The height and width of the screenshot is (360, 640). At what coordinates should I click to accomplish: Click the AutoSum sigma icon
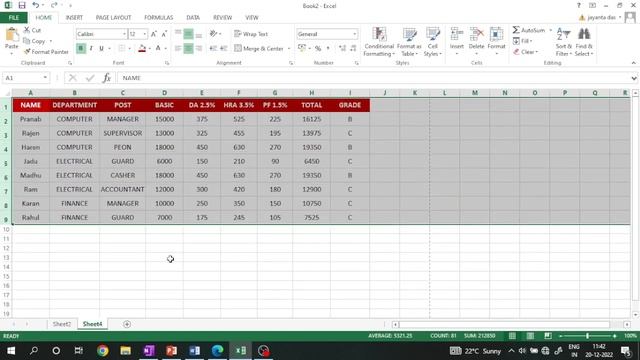(516, 30)
